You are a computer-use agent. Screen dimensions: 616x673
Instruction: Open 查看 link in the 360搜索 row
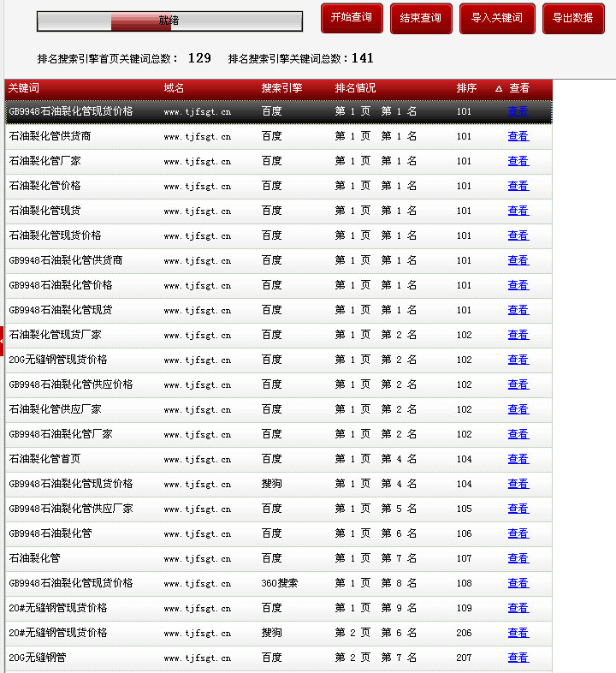point(518,583)
